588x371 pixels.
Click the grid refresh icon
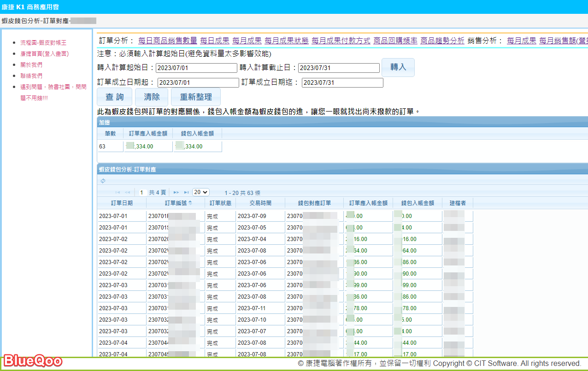pyautogui.click(x=103, y=181)
